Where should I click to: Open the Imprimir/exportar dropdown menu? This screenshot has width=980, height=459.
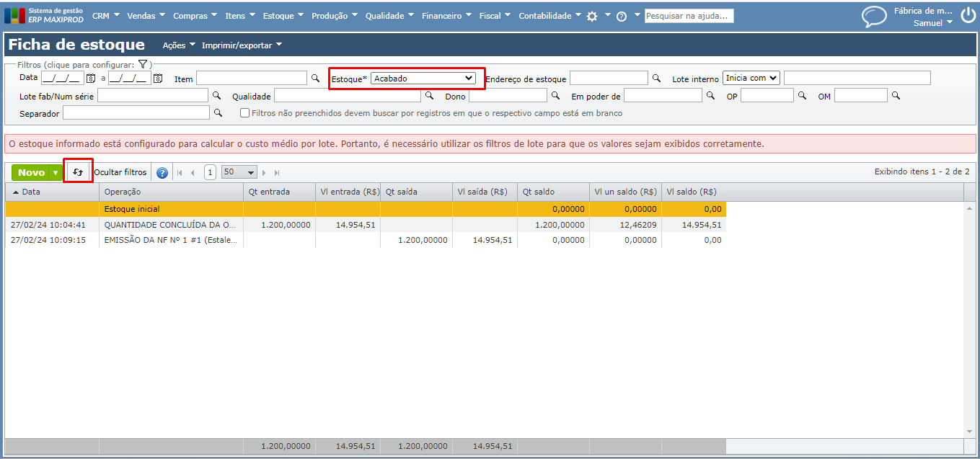(242, 45)
